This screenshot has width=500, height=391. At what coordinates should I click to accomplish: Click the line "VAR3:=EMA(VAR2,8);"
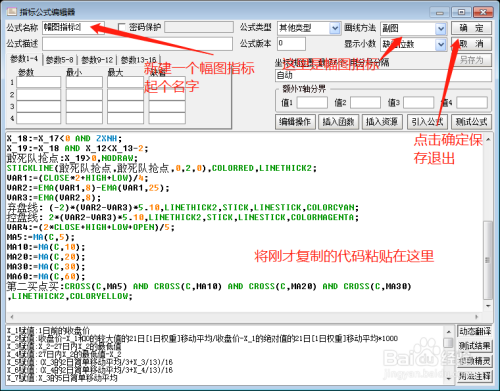click(54, 198)
